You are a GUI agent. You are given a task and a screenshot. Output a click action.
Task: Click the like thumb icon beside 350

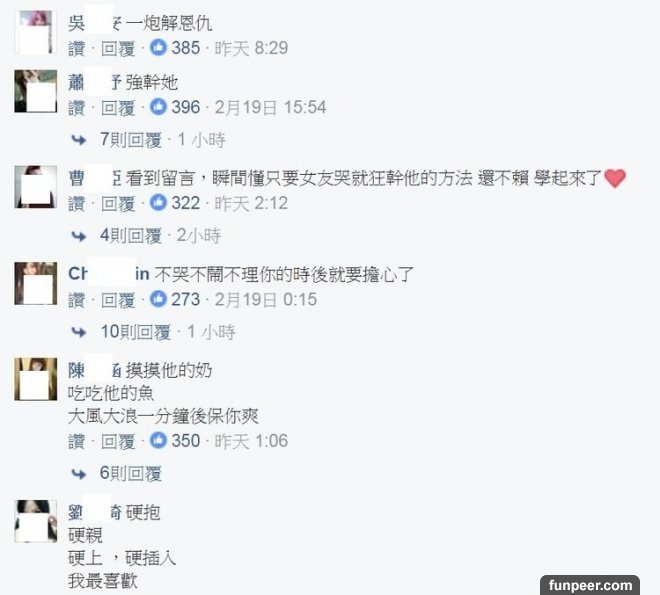point(158,440)
